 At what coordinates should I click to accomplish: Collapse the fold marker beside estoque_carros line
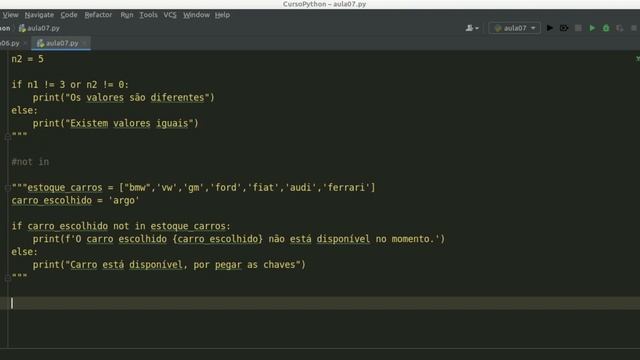pos(8,188)
